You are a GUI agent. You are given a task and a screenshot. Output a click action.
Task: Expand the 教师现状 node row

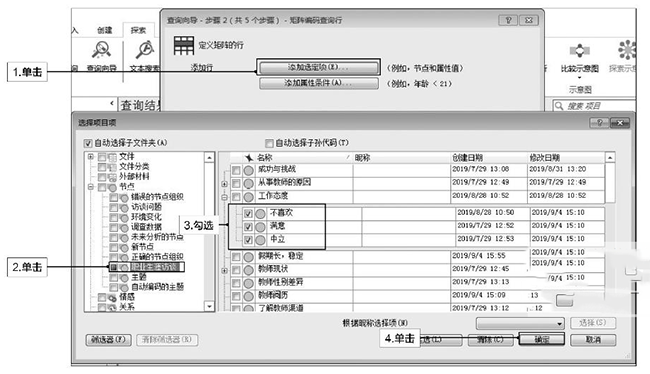point(224,270)
